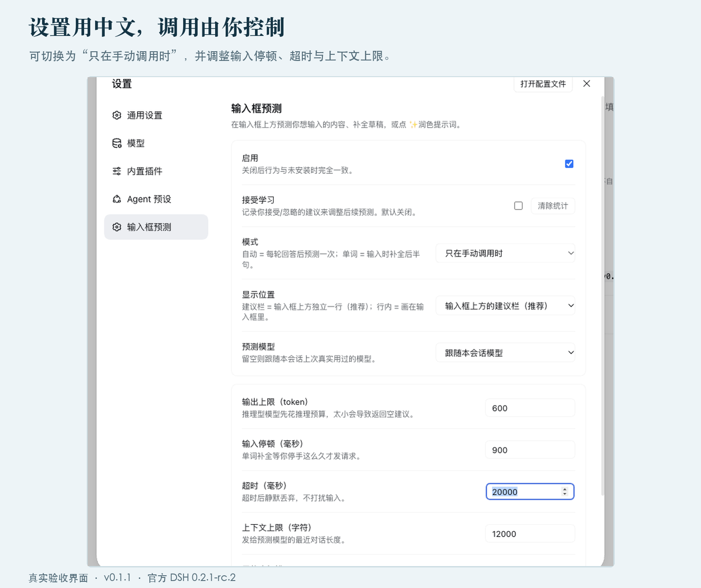
Task: Click 打开配置文件 button
Action: click(543, 84)
